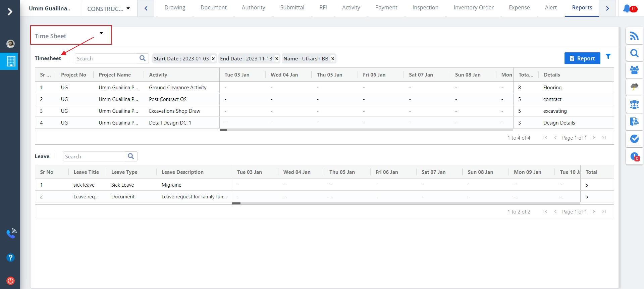Remove the End Date filter chip
The height and width of the screenshot is (289, 644).
click(277, 59)
